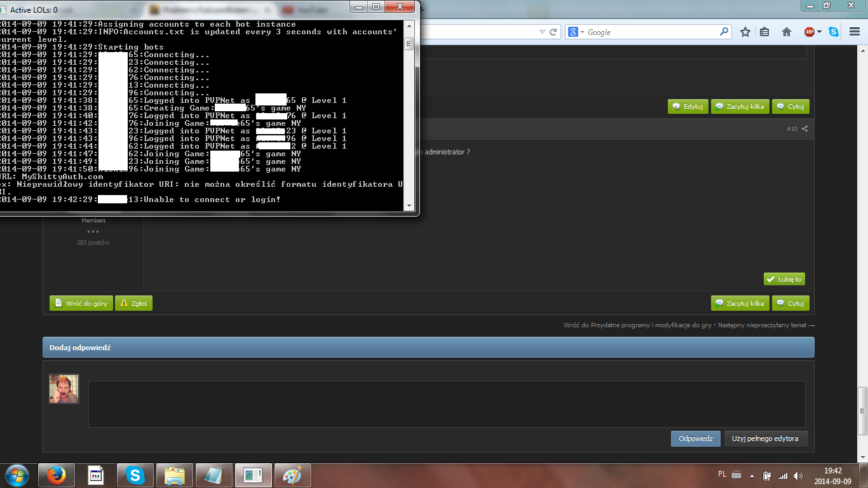
Task: Click the console window scrollbar down arrow
Action: point(410,206)
